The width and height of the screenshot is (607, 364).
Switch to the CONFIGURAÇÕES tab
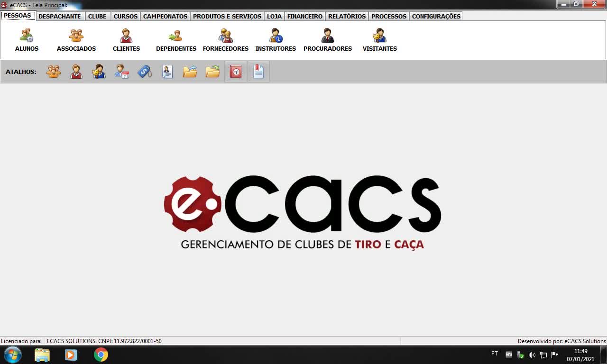[x=436, y=16]
